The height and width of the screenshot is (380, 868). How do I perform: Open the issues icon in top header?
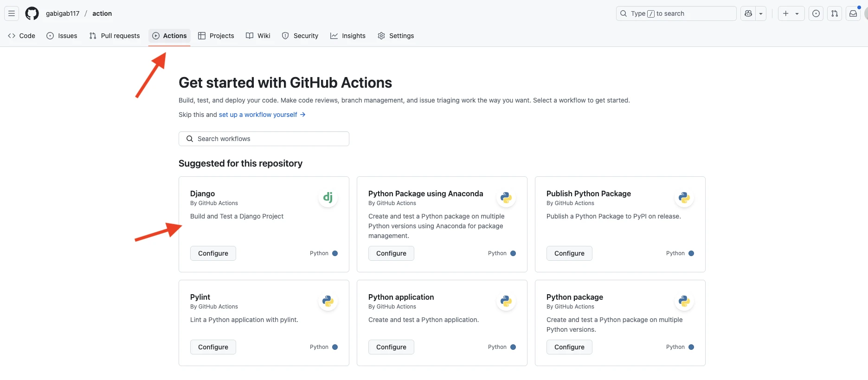click(x=816, y=13)
